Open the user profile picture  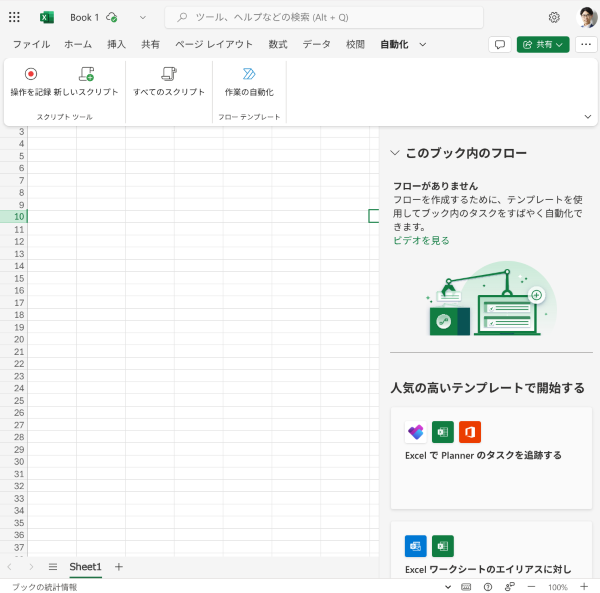pos(587,17)
